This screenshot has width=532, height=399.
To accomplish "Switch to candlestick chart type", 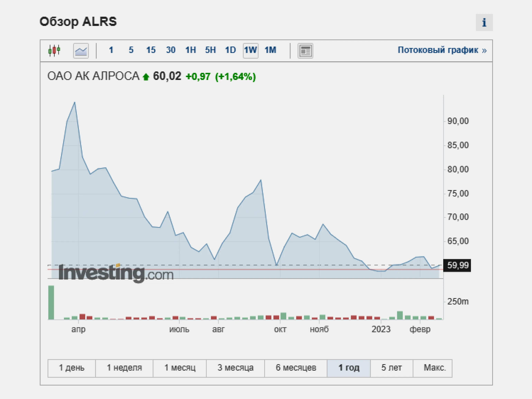I will pyautogui.click(x=54, y=50).
